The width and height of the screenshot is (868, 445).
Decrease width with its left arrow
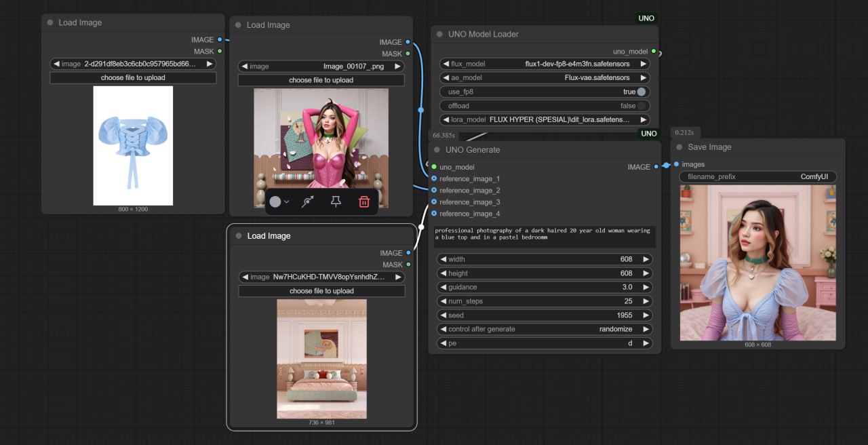(443, 259)
